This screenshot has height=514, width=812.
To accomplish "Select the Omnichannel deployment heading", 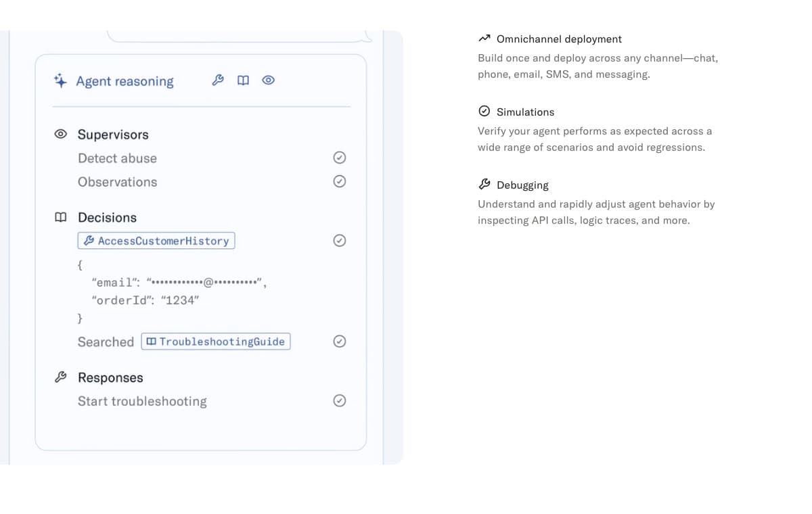I will pos(559,39).
